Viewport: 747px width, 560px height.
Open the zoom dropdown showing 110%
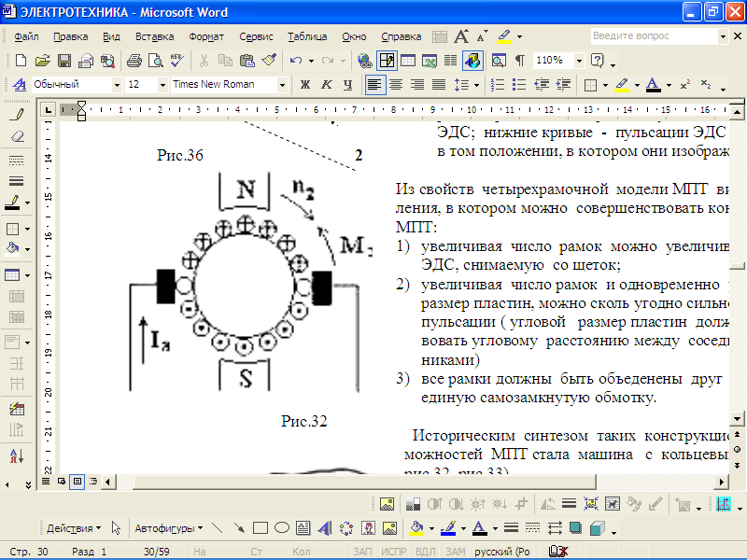point(579,61)
